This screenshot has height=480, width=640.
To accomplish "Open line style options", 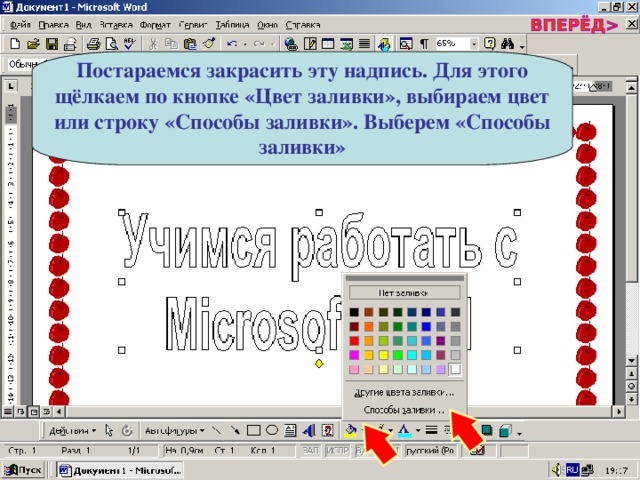I will pyautogui.click(x=431, y=431).
